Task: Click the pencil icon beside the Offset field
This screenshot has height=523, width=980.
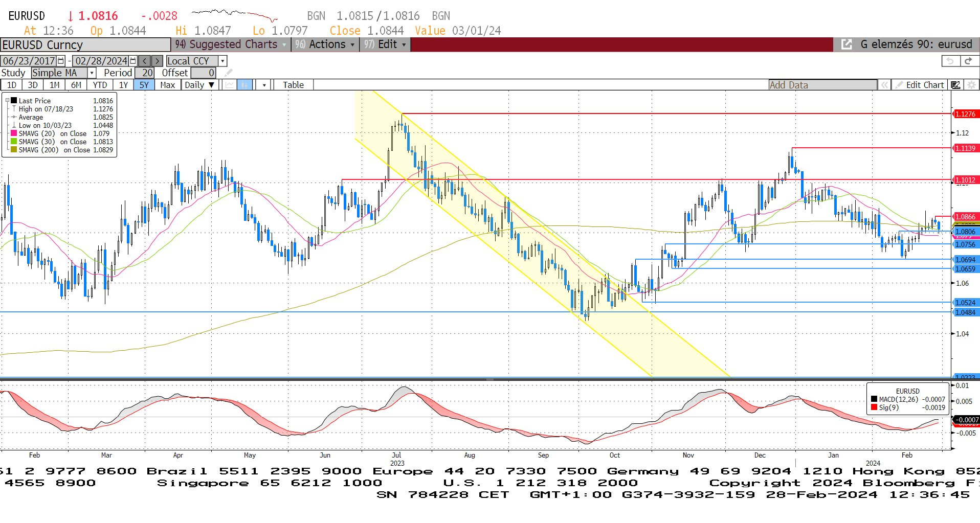Action: [228, 73]
